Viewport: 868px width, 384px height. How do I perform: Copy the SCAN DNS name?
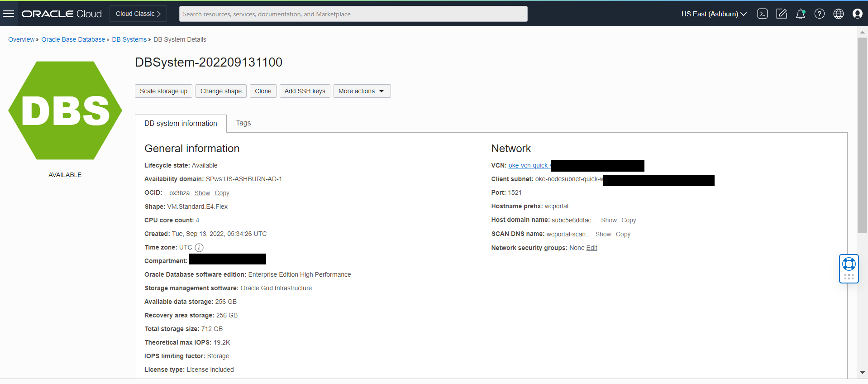click(623, 234)
